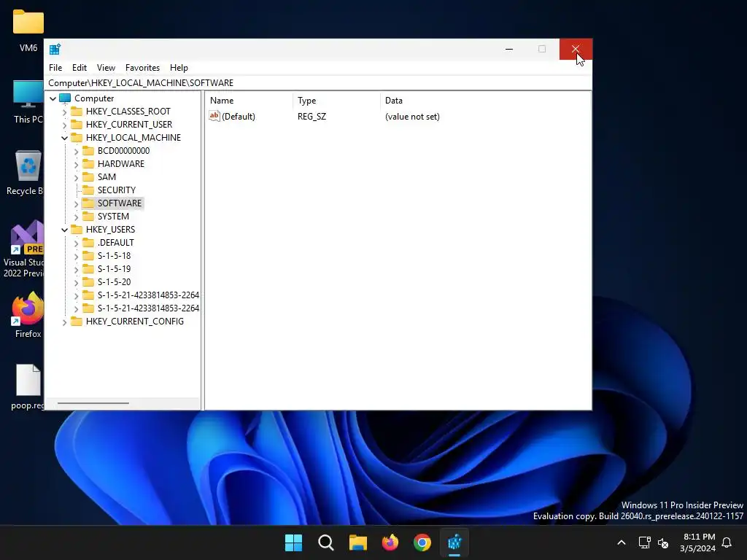747x560 pixels.
Task: Expand the SYSTEM key arrow
Action: pyautogui.click(x=76, y=217)
